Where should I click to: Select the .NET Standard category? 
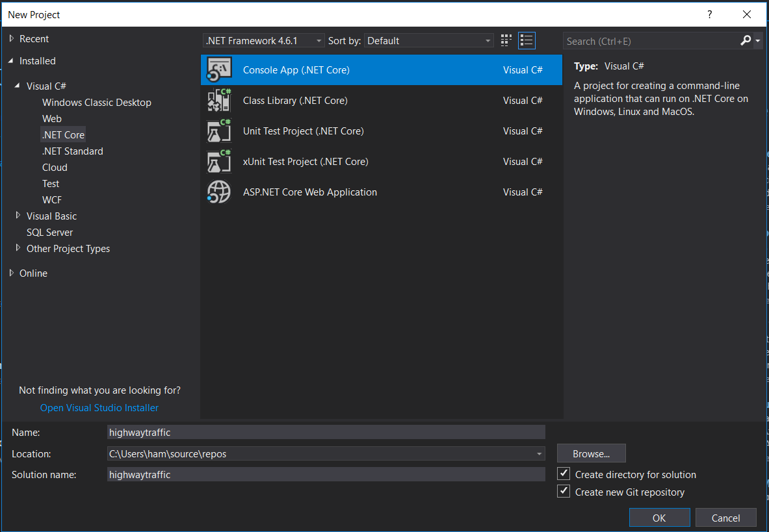click(73, 151)
